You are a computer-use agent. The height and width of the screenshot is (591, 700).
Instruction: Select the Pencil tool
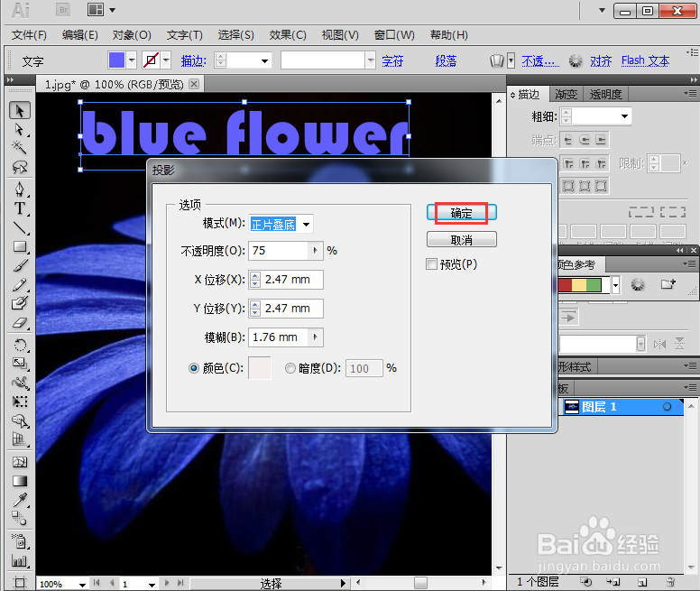[x=20, y=284]
